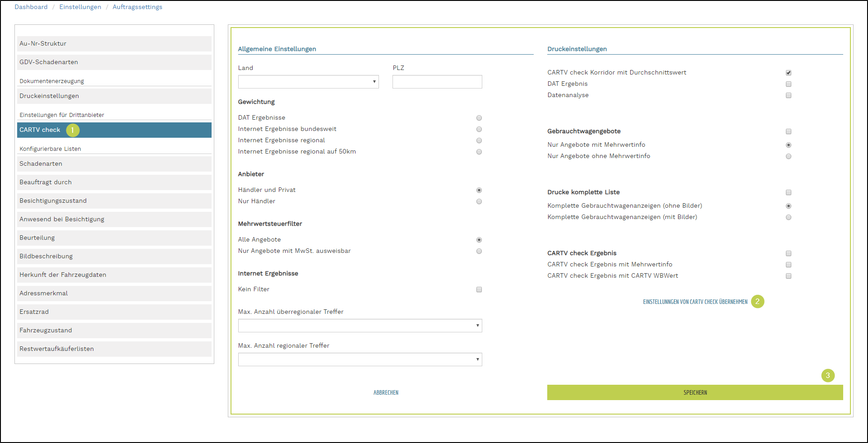The height and width of the screenshot is (443, 868).
Task: Tick the Kein Filter checkbox
Action: (479, 289)
